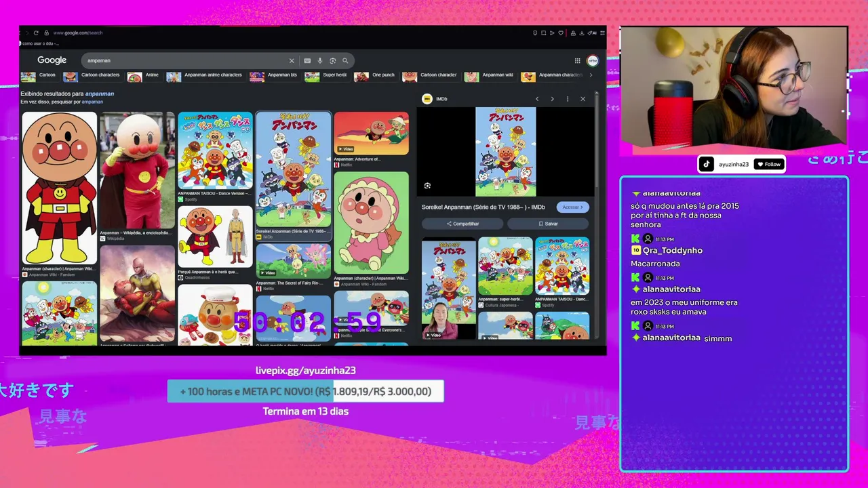Clear the Google search box text
The image size is (868, 488).
[x=292, y=60]
